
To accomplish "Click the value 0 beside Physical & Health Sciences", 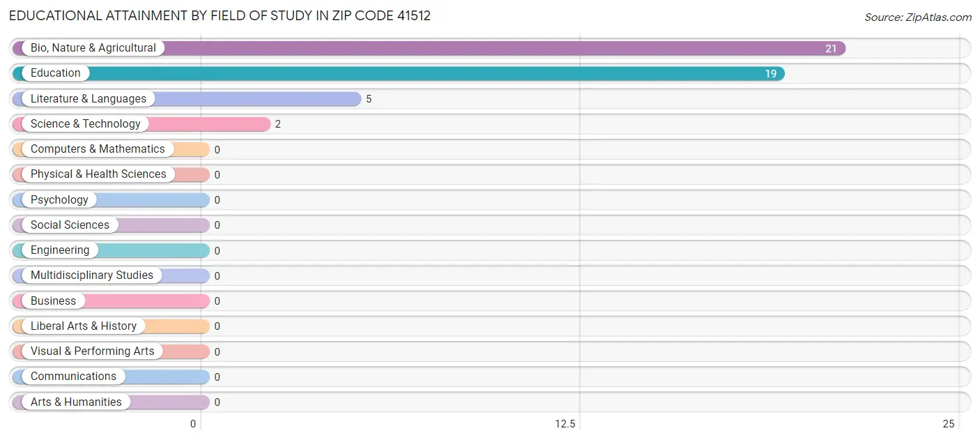I will [x=217, y=175].
